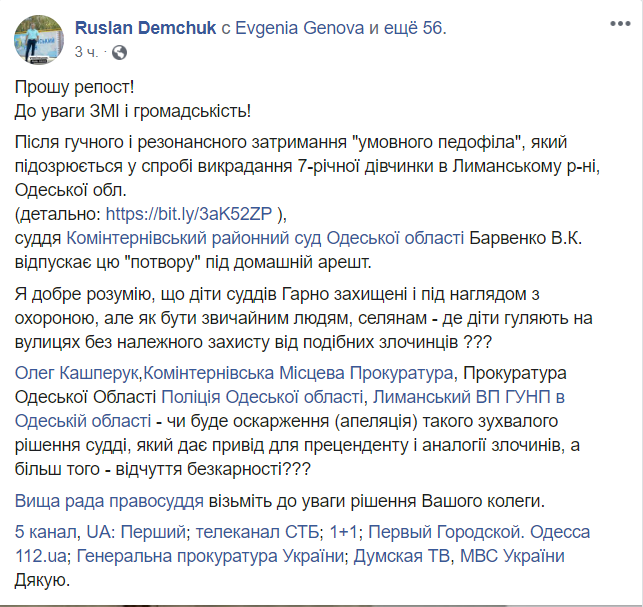Open Ruslan Demchuk's profile picture
This screenshot has width=643, height=607.
click(x=39, y=34)
